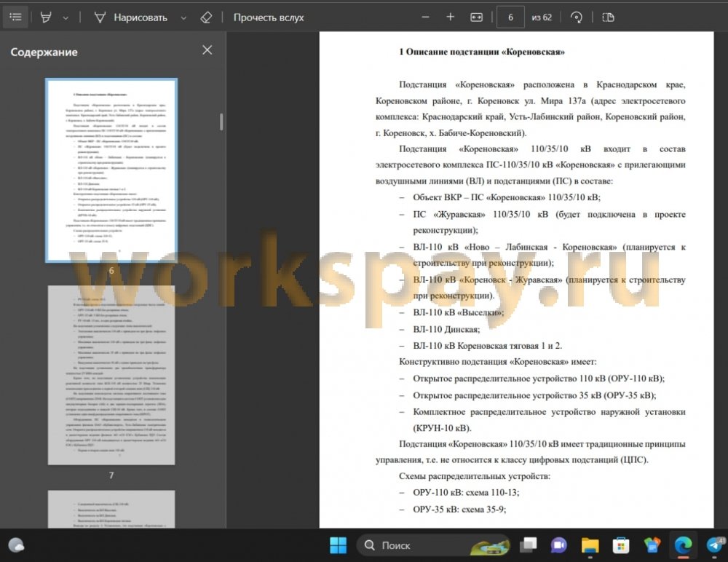The image size is (728, 562).
Task: Open the chat app on taskbar
Action: [559, 545]
